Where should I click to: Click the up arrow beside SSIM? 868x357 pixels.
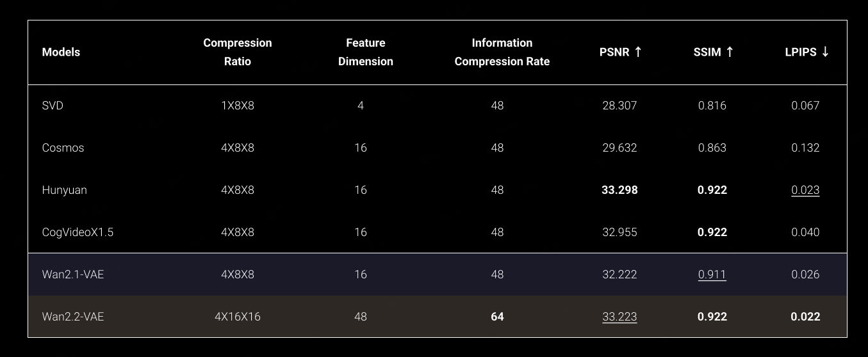click(x=729, y=52)
